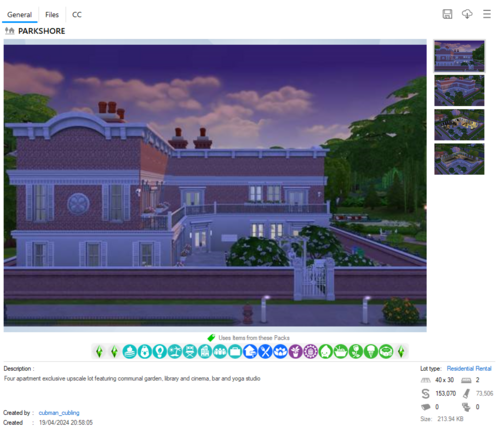500x432 pixels.
Task: Click the Uses Items from these Packs label
Action: coord(254,338)
